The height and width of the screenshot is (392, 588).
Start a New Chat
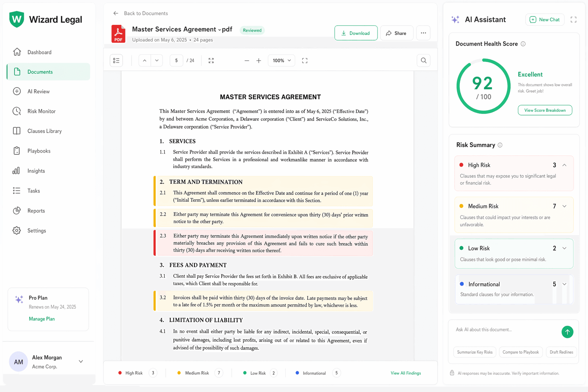[x=545, y=20]
